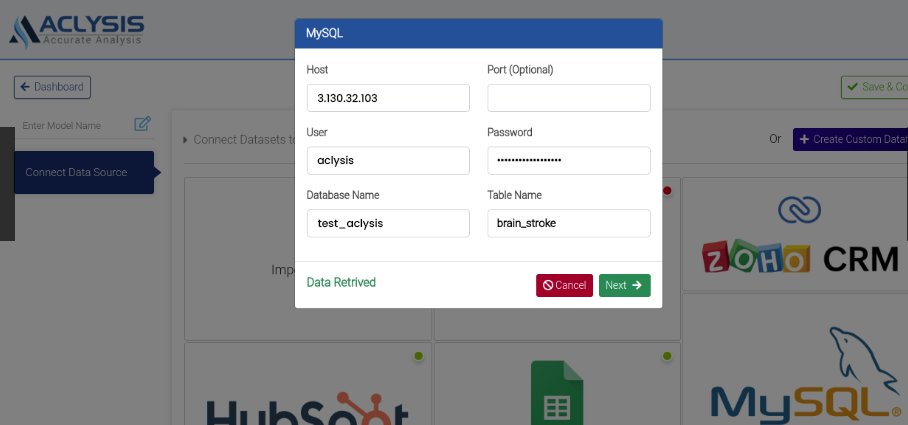Image resolution: width=908 pixels, height=425 pixels.
Task: Click into the Port (Optional) field
Action: 568,98
